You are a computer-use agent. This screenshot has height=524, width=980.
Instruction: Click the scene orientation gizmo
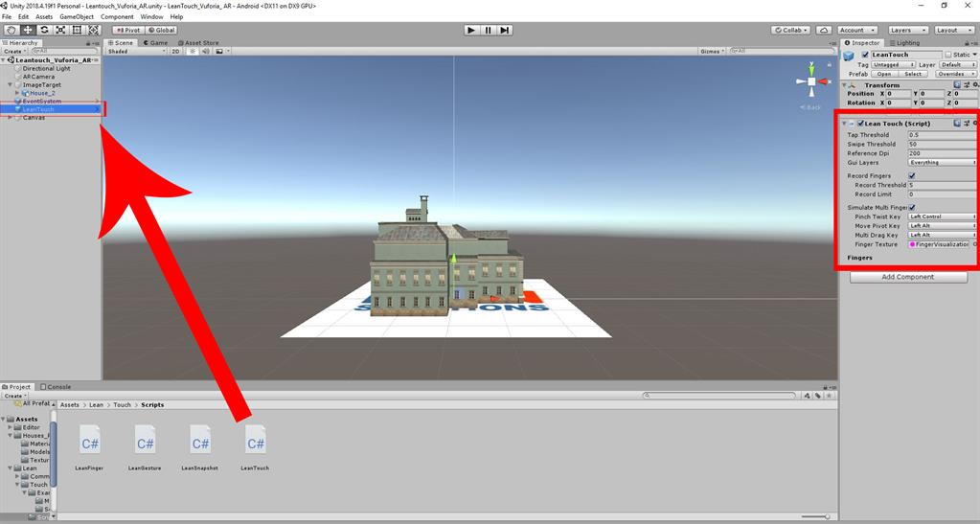point(811,81)
